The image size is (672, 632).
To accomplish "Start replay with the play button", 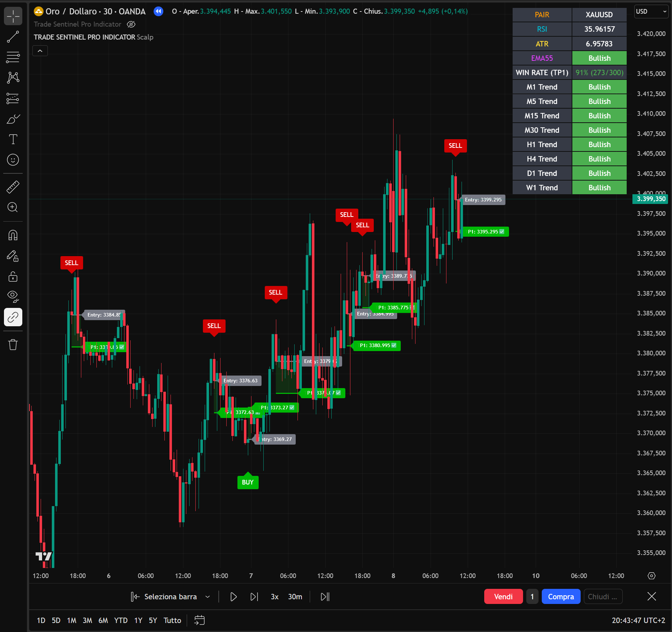I will [x=233, y=597].
